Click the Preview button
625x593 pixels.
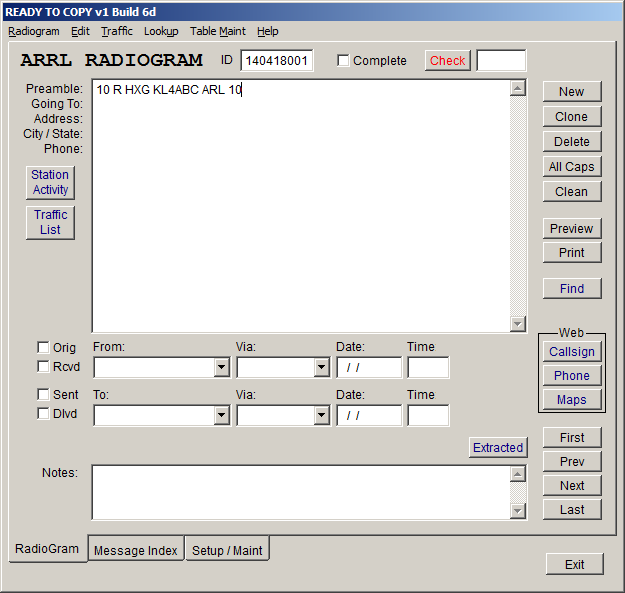point(572,229)
